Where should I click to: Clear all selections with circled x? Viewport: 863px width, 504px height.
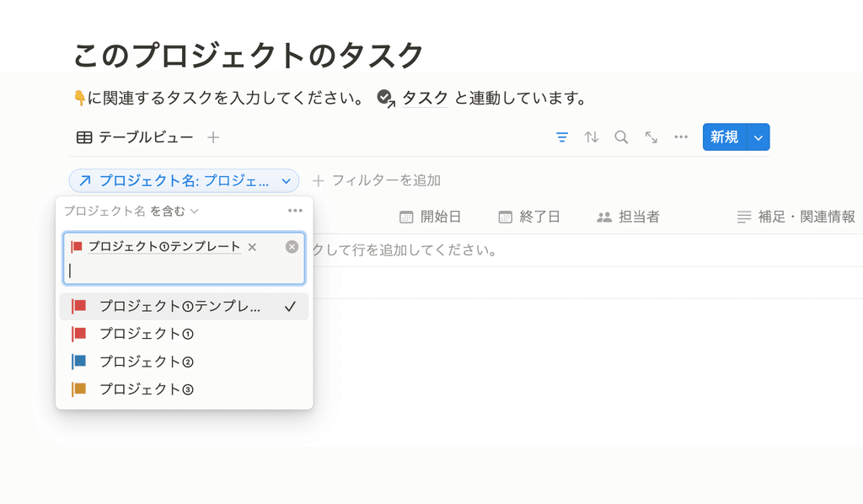click(x=292, y=247)
